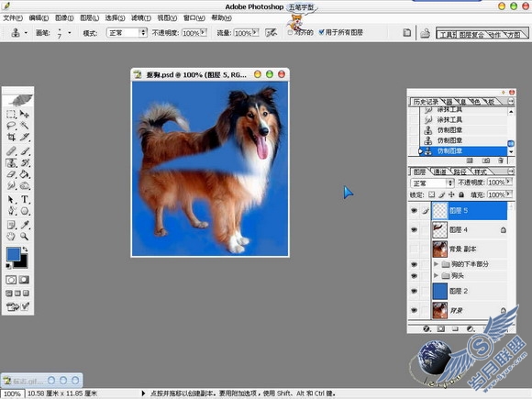Hide the 图层 4 layer via its eye icon
This screenshot has height=399, width=532.
point(414,229)
